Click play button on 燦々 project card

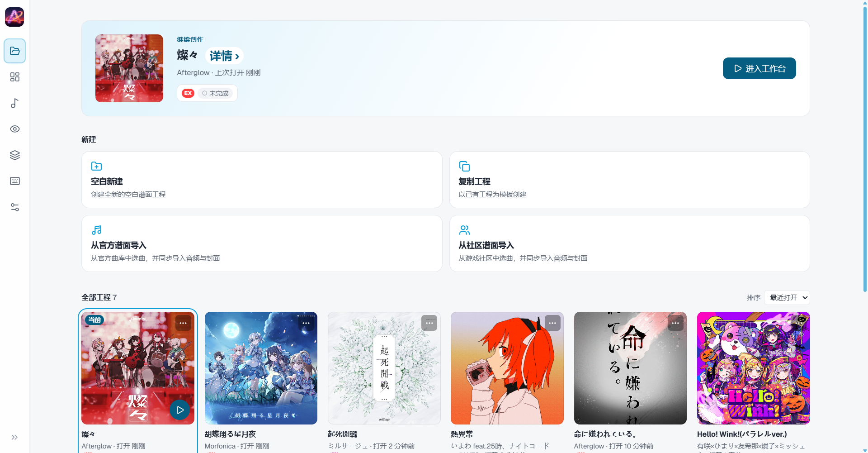point(180,410)
